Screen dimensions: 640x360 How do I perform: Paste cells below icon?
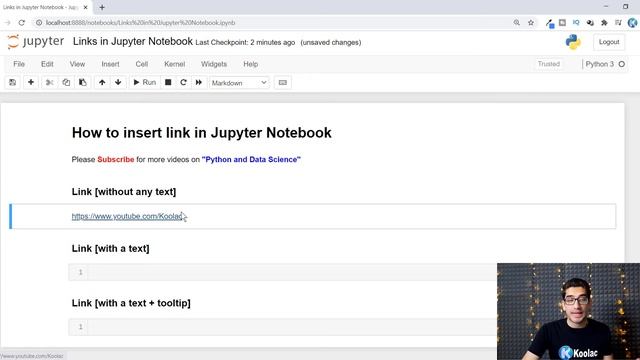(x=82, y=82)
